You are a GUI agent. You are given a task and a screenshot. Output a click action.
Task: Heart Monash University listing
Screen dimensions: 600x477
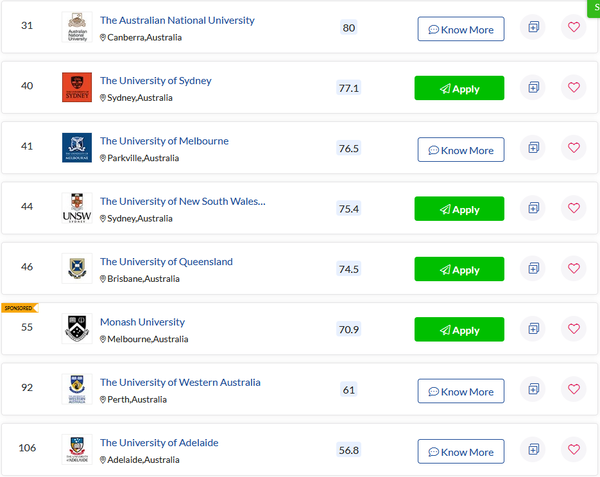pyautogui.click(x=574, y=329)
